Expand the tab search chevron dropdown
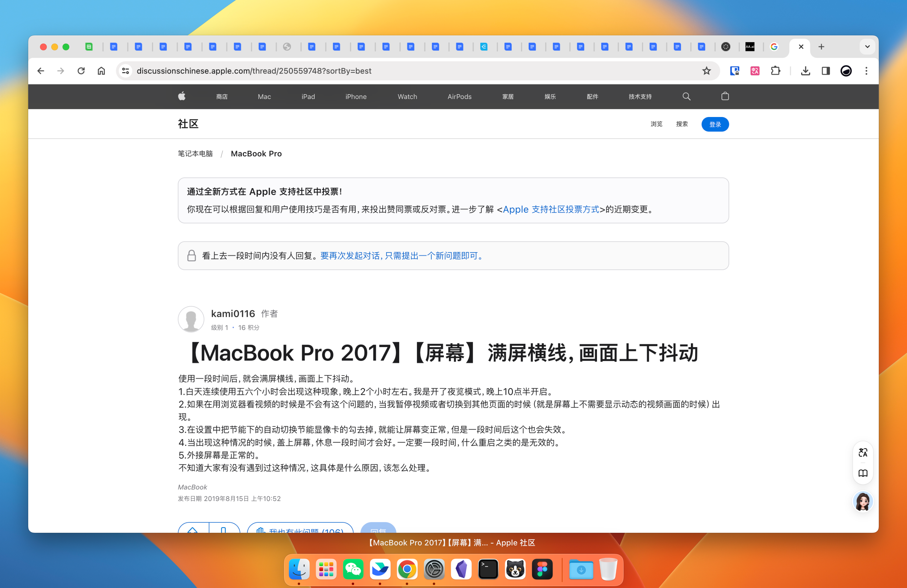 point(867,47)
